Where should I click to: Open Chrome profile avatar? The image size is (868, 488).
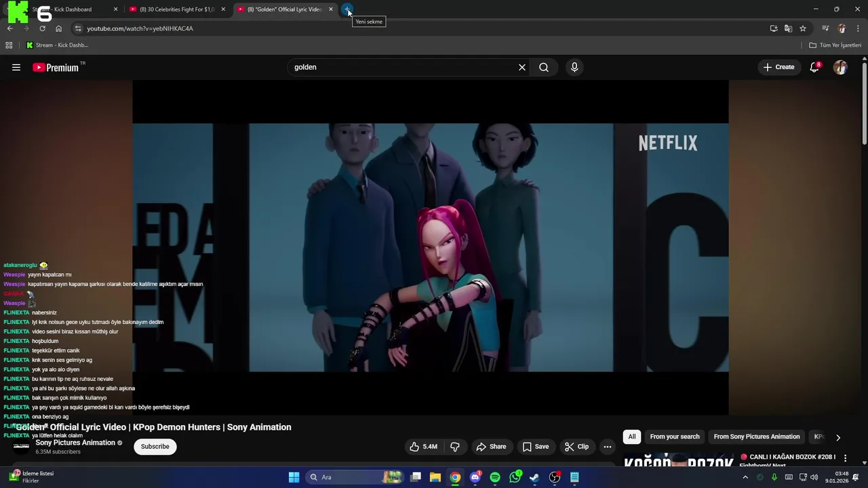(842, 28)
